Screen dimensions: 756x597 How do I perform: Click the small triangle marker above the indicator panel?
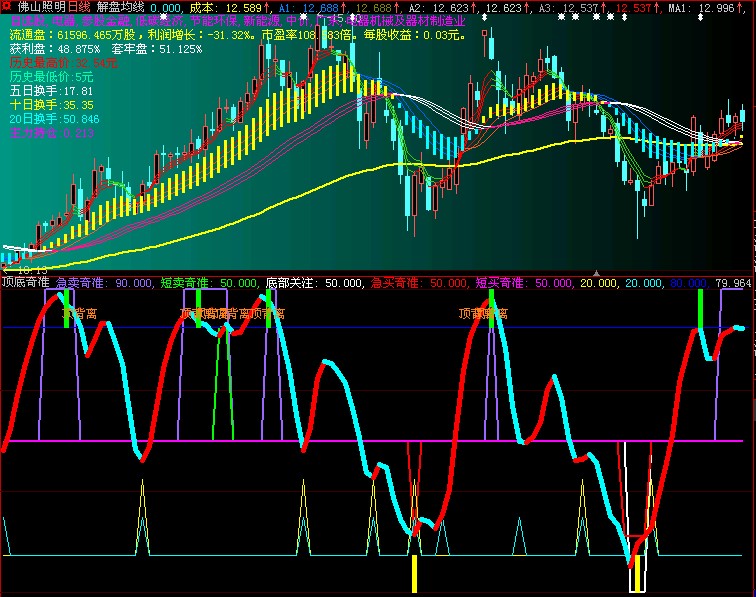tap(597, 272)
